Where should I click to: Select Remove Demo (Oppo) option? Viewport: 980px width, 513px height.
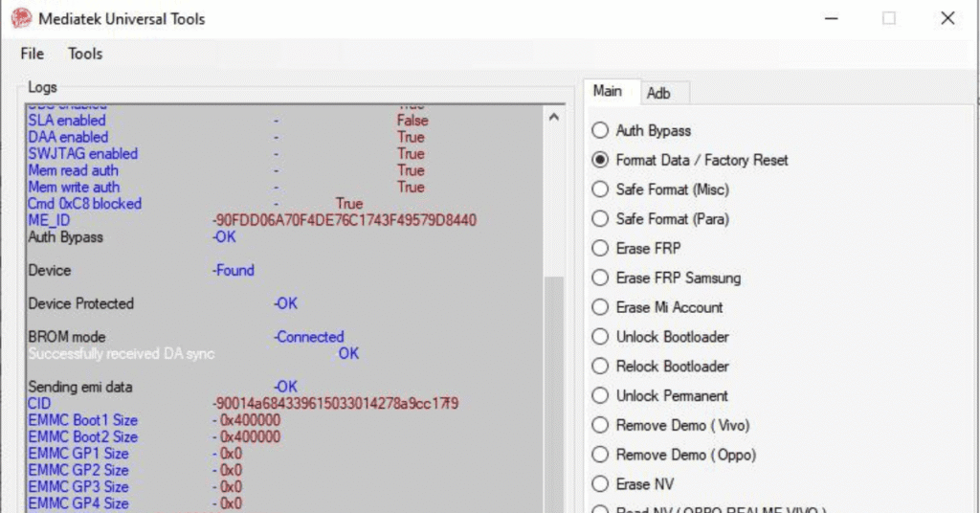point(674,455)
